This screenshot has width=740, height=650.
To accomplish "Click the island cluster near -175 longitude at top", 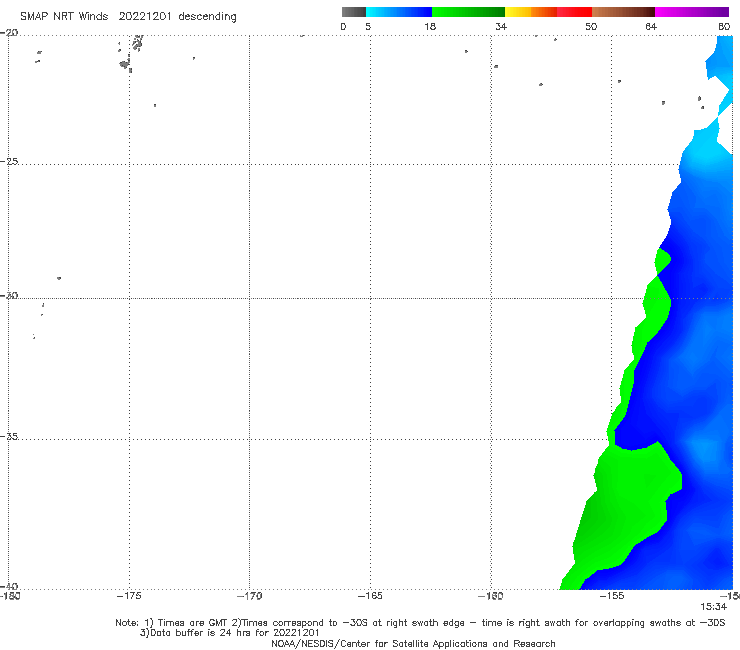I will [131, 53].
